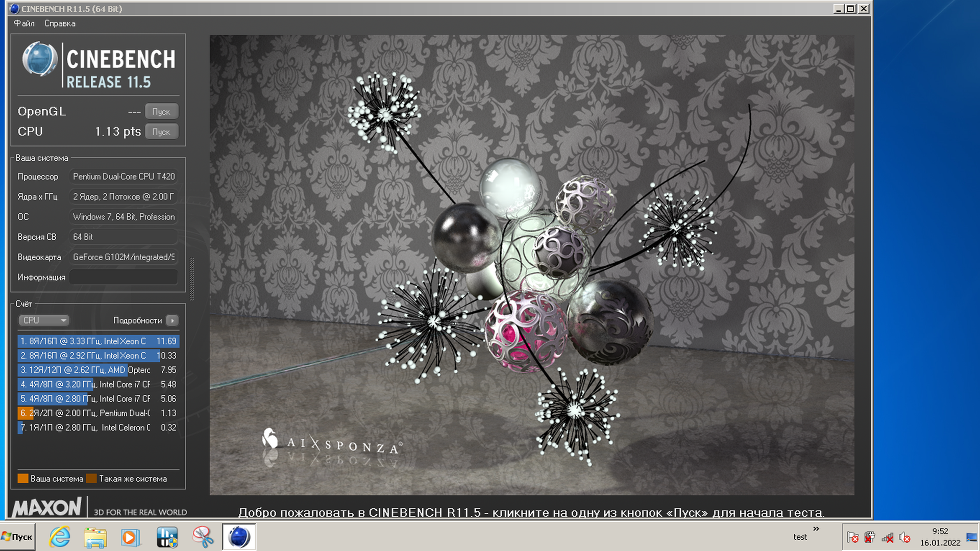This screenshot has height=551, width=980.
Task: Click the Процессор field Pentium Dual-Core
Action: tap(124, 177)
